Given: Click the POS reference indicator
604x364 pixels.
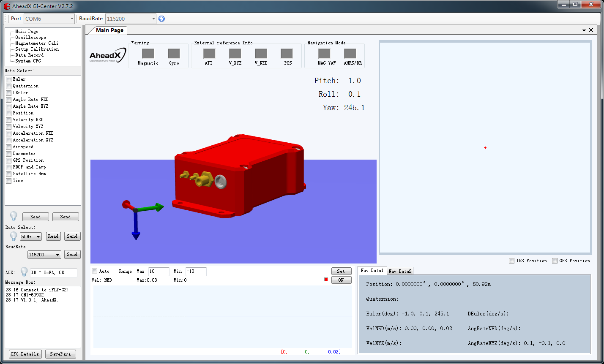Looking at the screenshot, I should [287, 54].
